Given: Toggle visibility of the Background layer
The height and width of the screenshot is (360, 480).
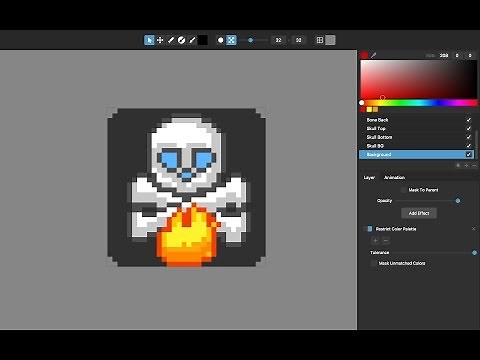Looking at the screenshot, I should 469,154.
